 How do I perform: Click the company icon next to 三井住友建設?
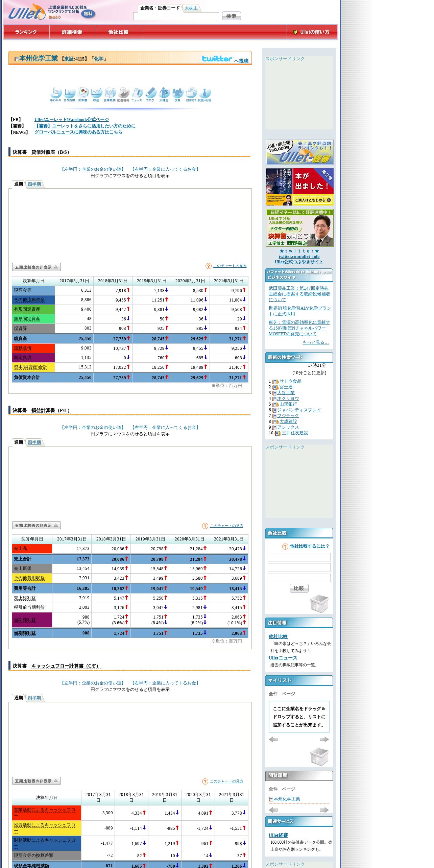(278, 433)
